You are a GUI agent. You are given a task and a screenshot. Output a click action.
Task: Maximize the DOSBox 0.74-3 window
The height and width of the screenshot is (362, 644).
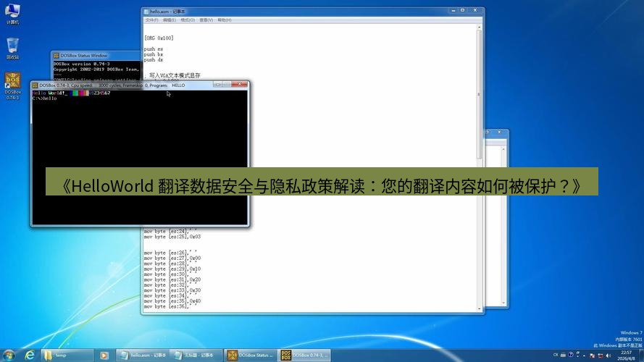[226, 85]
